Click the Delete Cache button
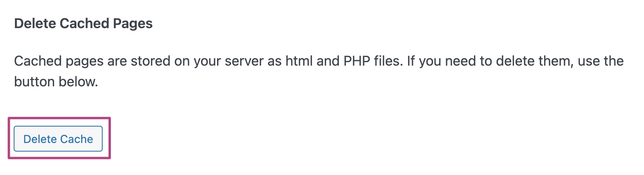 58,139
